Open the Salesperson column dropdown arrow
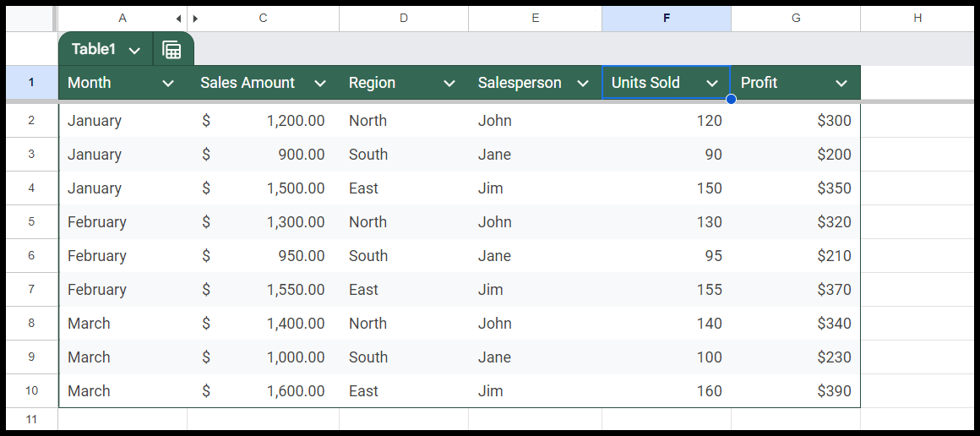This screenshot has width=980, height=436. coord(582,83)
